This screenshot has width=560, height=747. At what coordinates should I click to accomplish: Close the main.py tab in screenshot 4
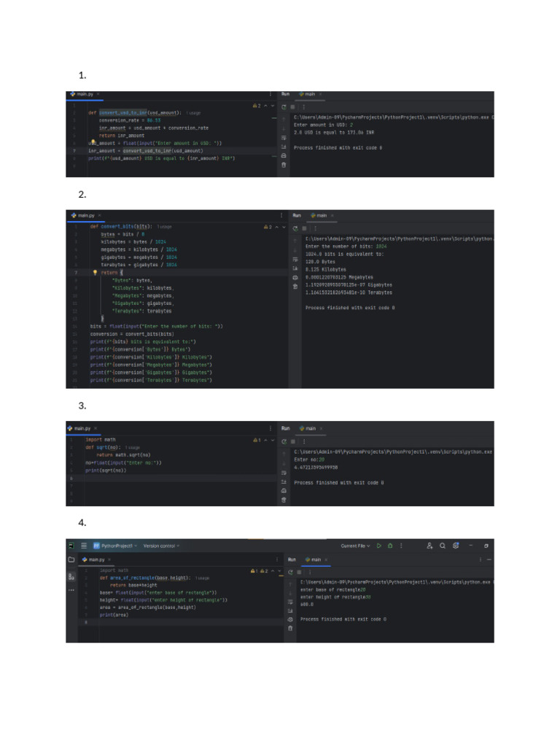tap(109, 560)
